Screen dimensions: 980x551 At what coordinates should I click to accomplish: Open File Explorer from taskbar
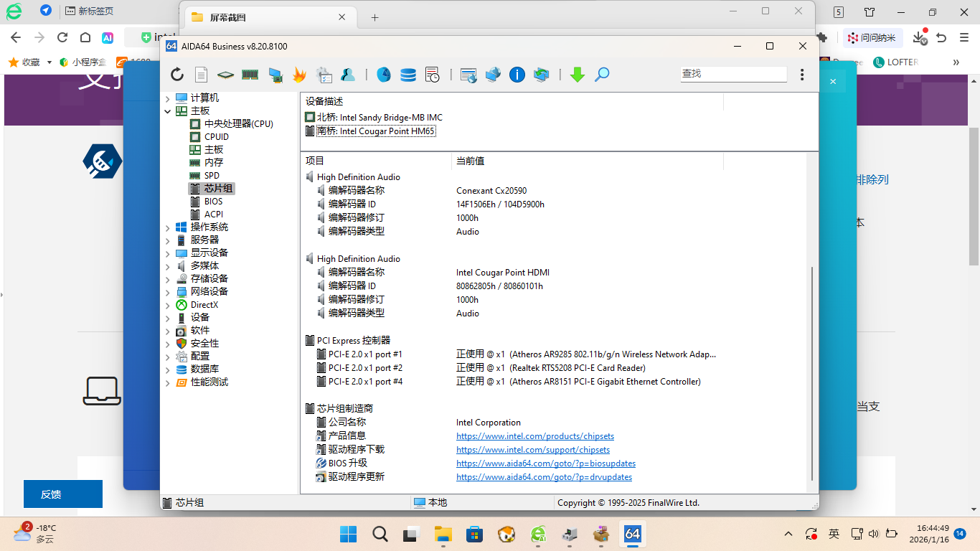(x=443, y=534)
